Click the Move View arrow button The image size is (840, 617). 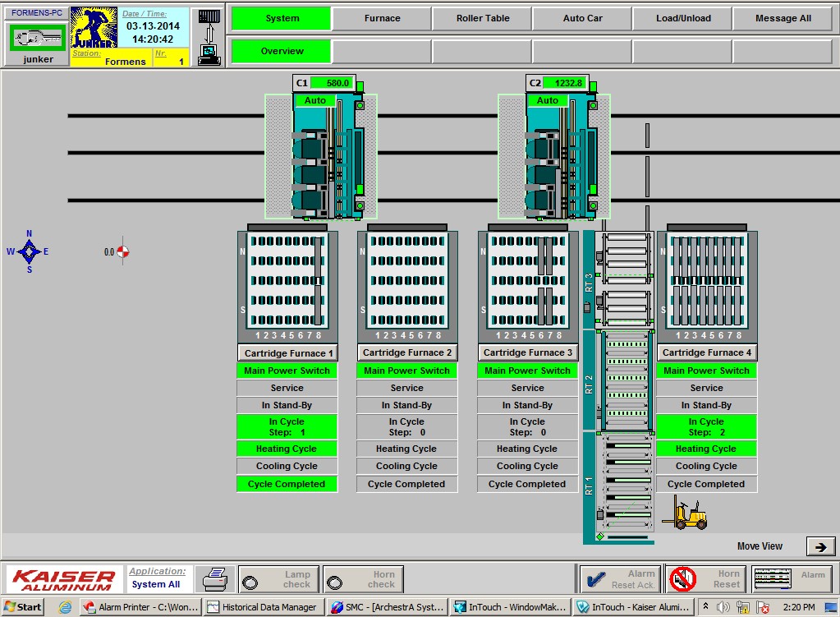coord(819,546)
